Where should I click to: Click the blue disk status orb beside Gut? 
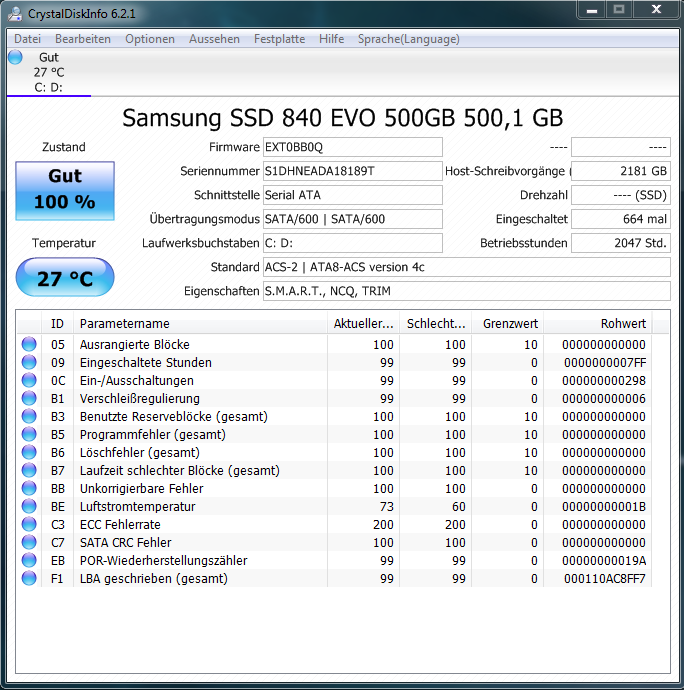tap(15, 57)
